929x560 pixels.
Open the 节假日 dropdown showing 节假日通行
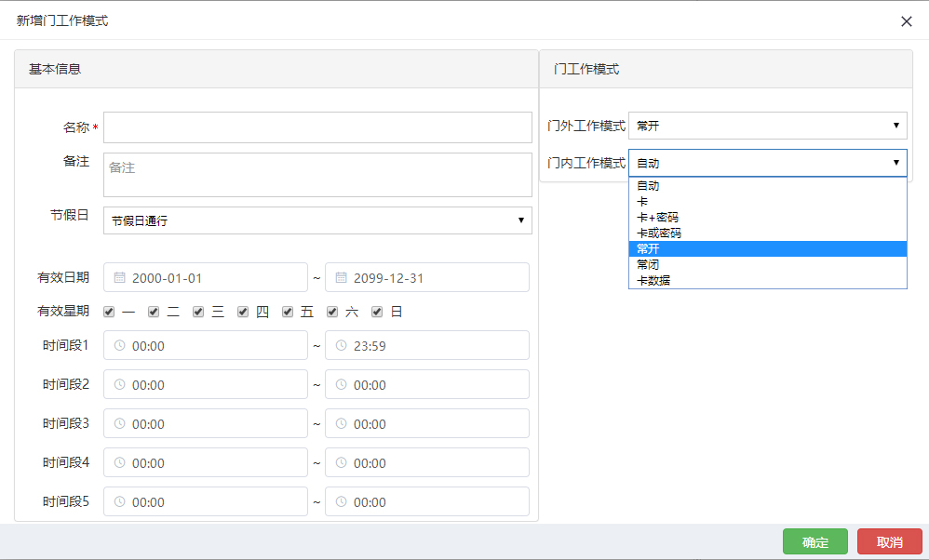point(317,220)
